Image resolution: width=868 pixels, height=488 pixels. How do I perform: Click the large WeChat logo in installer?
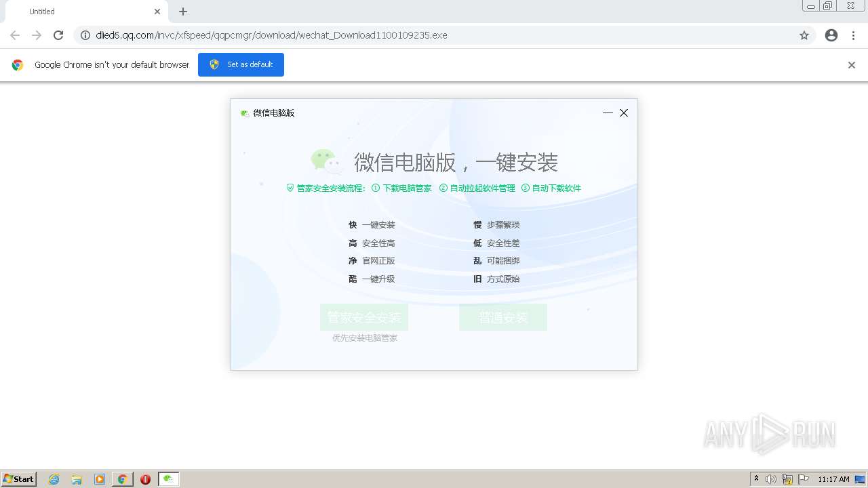click(x=327, y=161)
